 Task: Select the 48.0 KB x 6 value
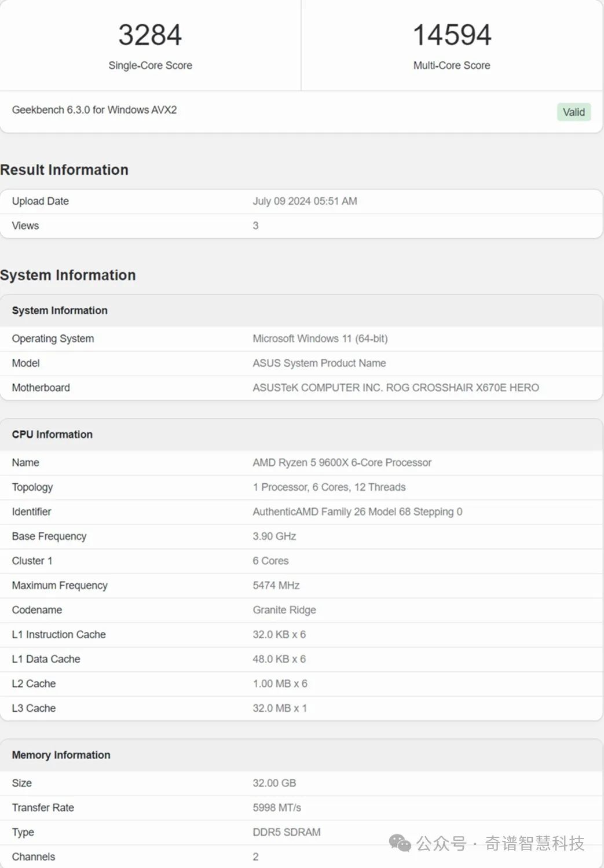point(279,659)
